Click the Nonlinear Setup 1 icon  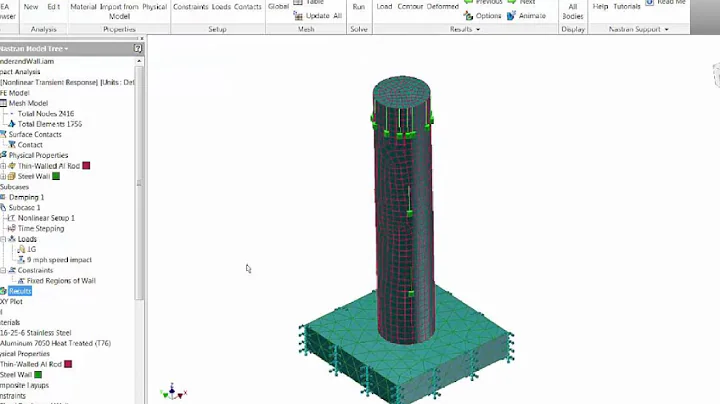click(x=12, y=218)
